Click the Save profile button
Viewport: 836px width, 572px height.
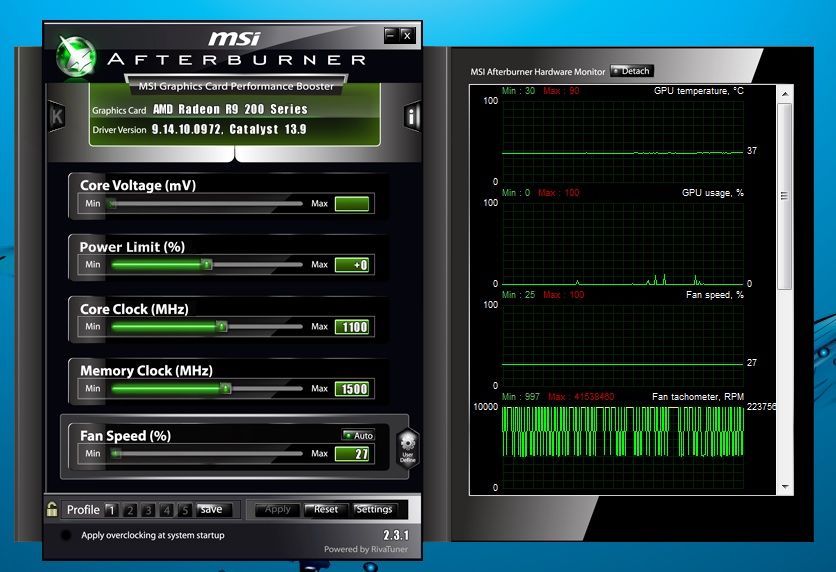pos(212,510)
